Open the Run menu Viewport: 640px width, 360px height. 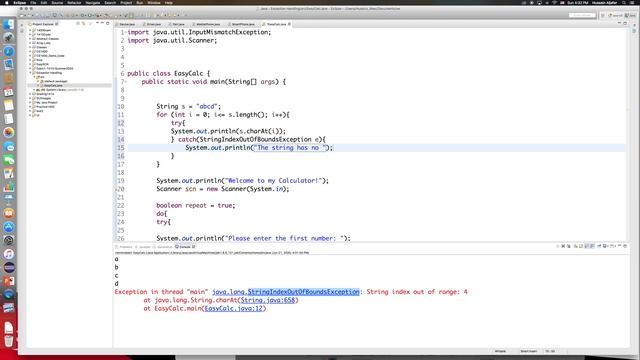(x=140, y=3)
